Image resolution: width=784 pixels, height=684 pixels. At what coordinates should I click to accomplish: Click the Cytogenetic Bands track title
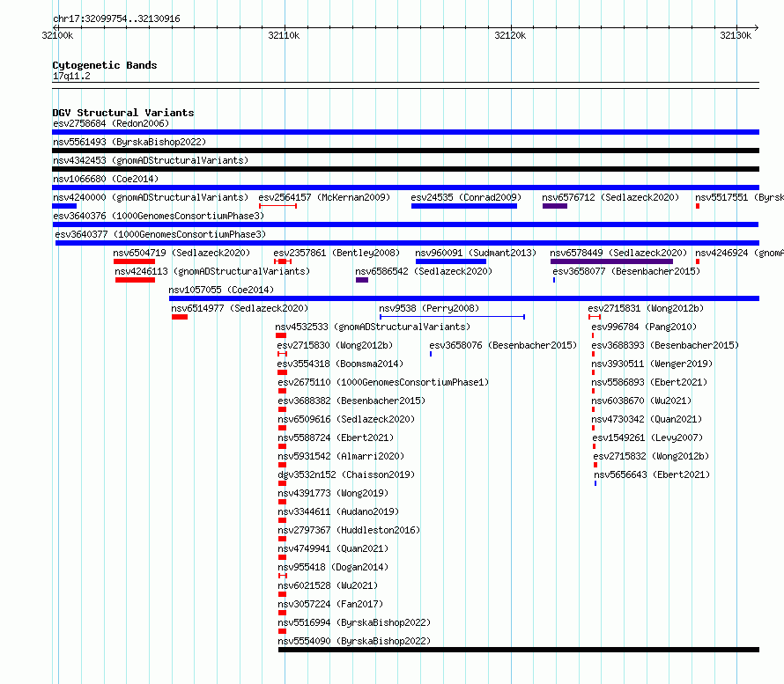point(105,65)
